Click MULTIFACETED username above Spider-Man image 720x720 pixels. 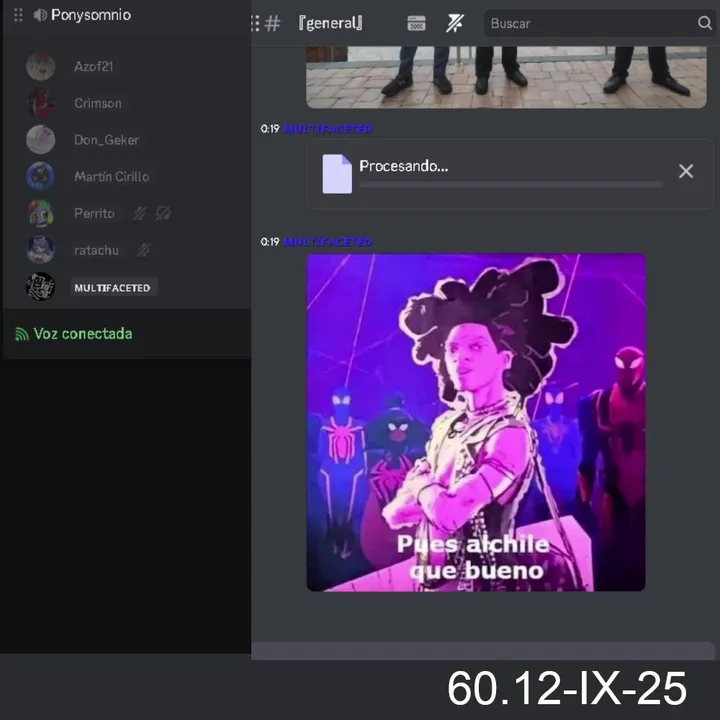[328, 242]
